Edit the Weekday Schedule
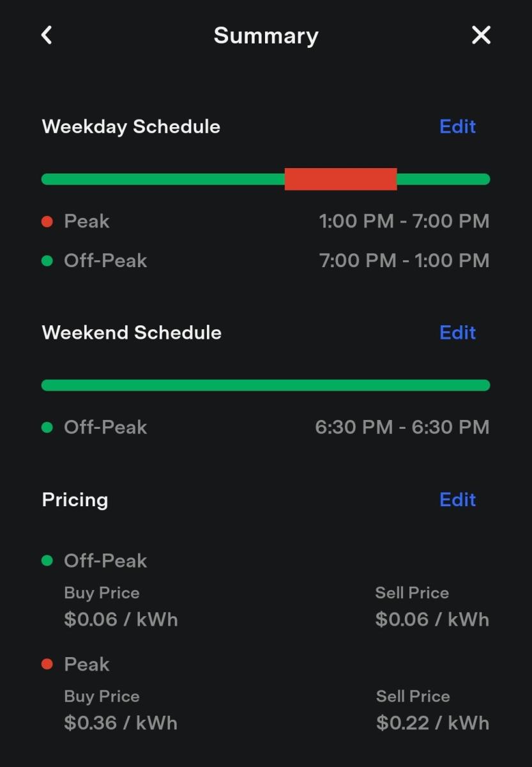 (457, 127)
